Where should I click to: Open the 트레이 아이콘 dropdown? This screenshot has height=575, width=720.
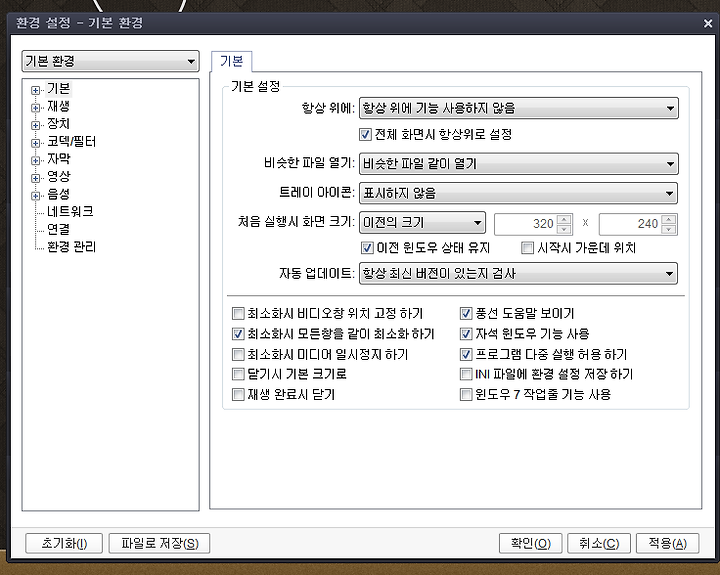[x=518, y=193]
